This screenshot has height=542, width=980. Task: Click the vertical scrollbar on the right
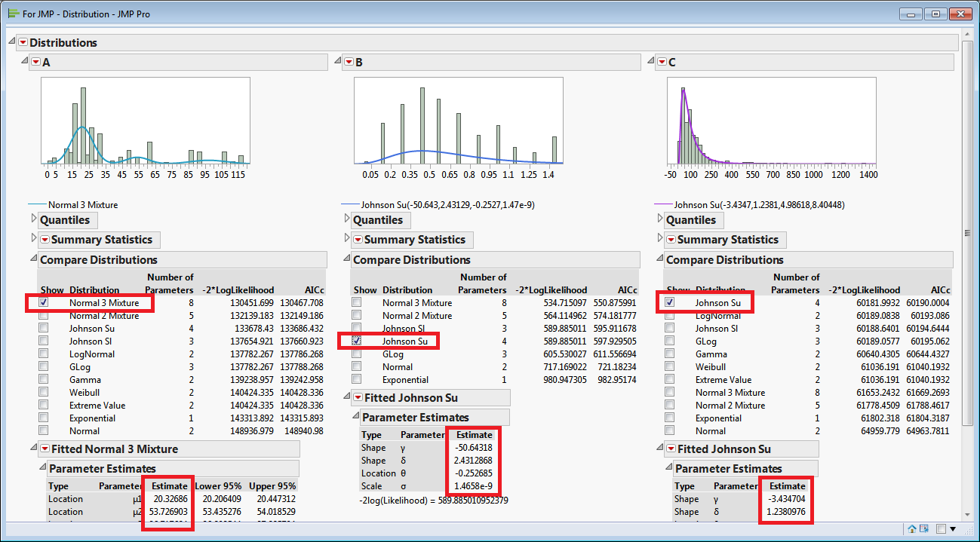tap(967, 234)
